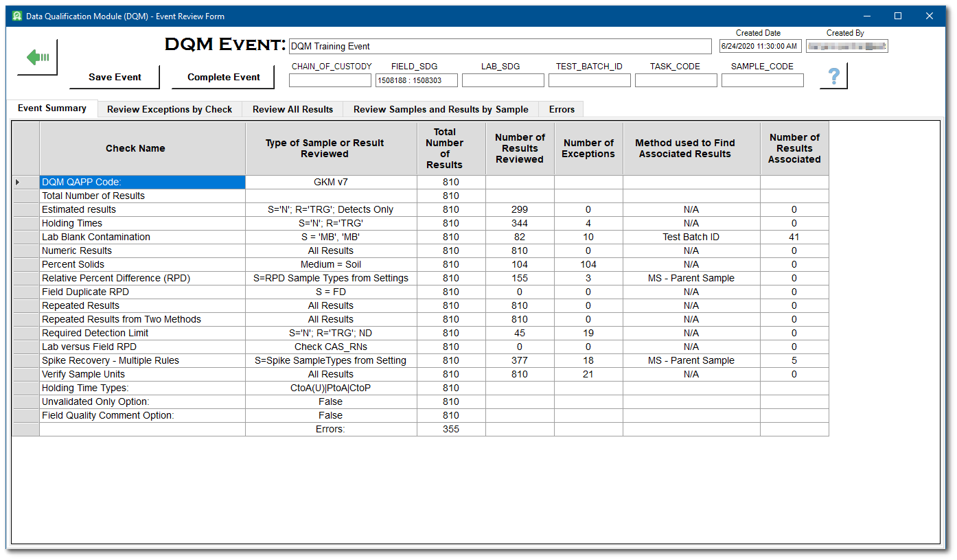Screen dimensions: 957x560
Task: Select the Field Quality Comment Option row
Action: tap(420, 415)
